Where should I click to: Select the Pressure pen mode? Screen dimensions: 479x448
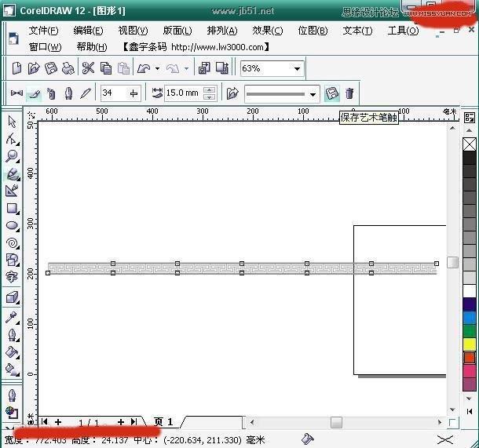(86, 93)
